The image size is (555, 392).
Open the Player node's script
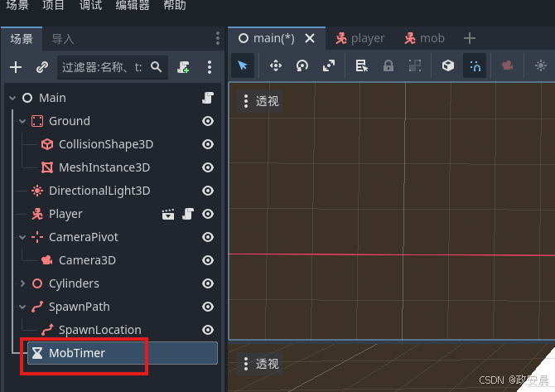[188, 214]
